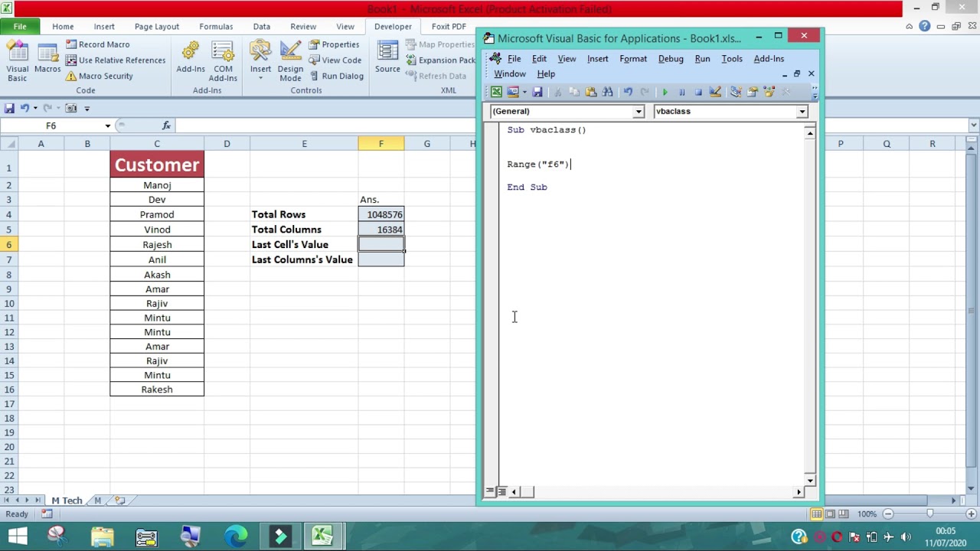Open the Add-Ins gear icon
980x551 pixels.
(x=191, y=59)
